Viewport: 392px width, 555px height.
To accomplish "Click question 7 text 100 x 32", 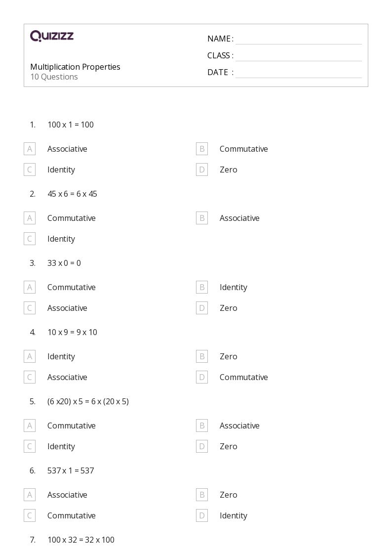I will point(81,540).
